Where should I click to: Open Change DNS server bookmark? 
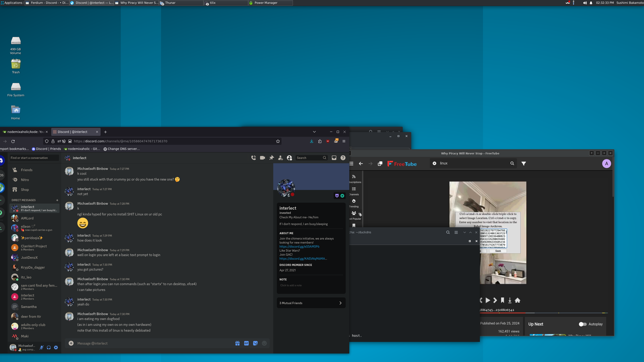[x=121, y=149]
